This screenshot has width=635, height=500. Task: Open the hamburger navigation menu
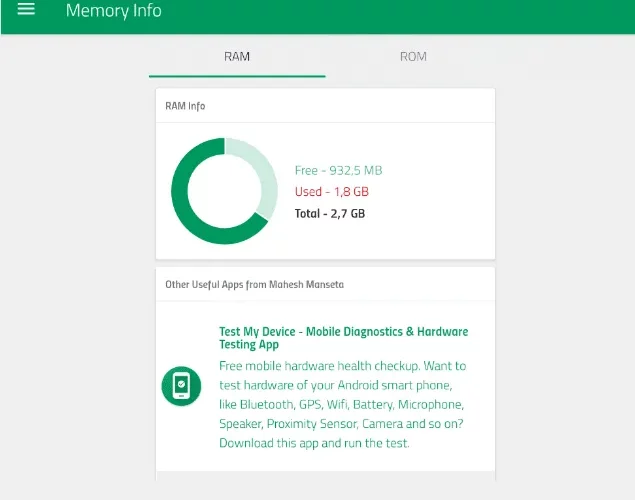[x=26, y=9]
